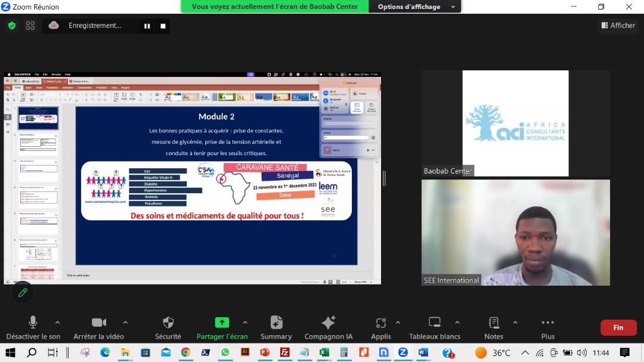Open the Summary tool
The width and height of the screenshot is (644, 362).
pos(276,327)
